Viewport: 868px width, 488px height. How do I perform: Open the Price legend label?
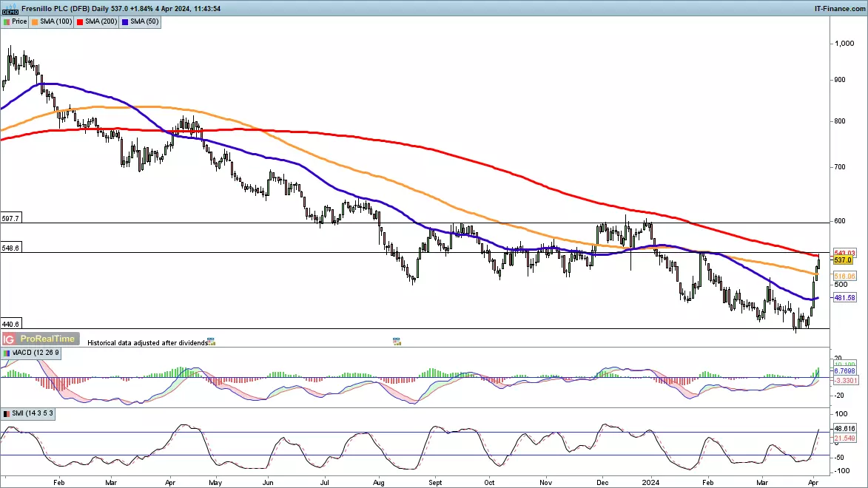(x=19, y=21)
